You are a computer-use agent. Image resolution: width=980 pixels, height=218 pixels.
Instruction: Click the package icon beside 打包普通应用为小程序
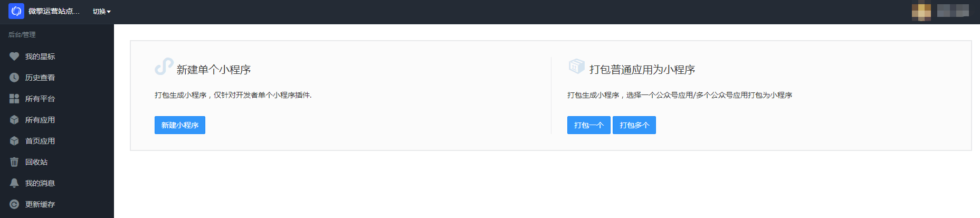576,66
